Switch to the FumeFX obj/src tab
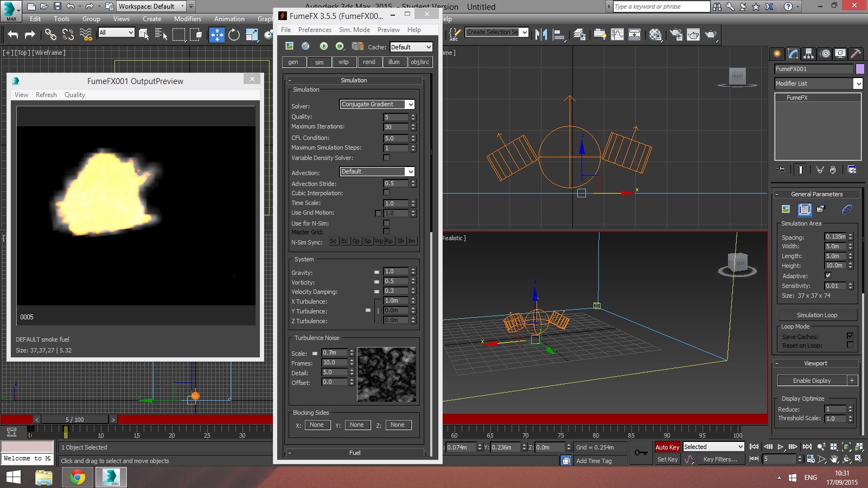868x488 pixels. pos(420,62)
